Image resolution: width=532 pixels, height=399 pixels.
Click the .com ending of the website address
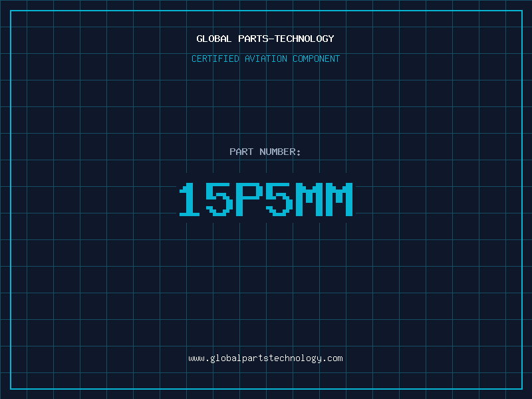point(332,358)
